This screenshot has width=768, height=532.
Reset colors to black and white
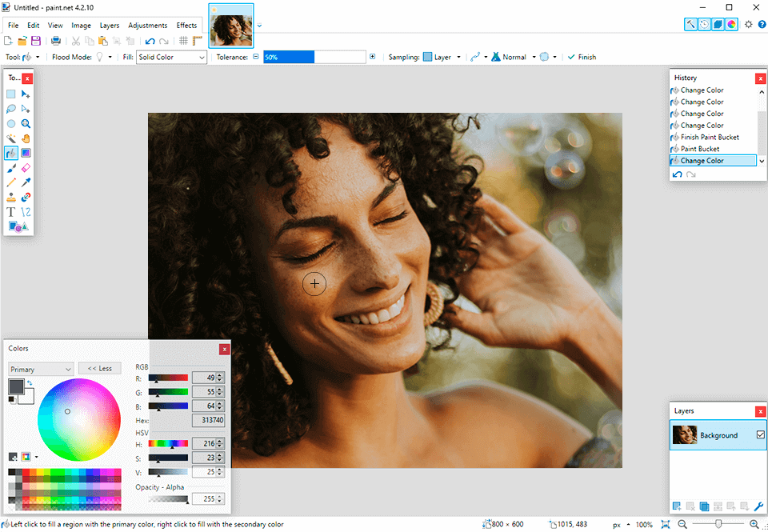tap(12, 400)
